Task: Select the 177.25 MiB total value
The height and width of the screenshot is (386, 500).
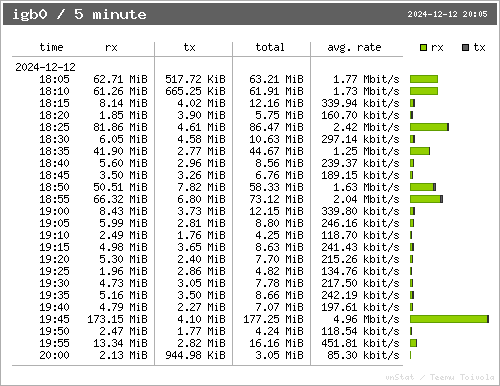Action: [273, 319]
